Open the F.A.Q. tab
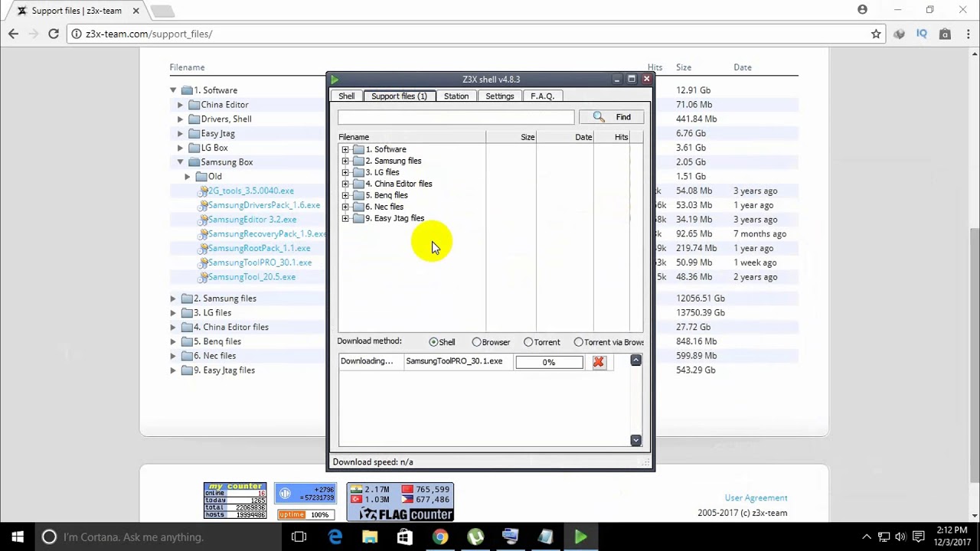 (x=542, y=96)
